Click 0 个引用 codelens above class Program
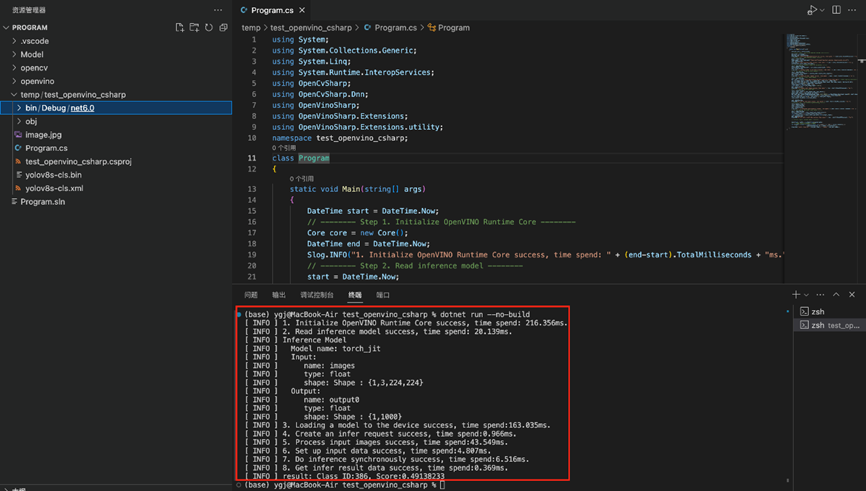 point(284,148)
